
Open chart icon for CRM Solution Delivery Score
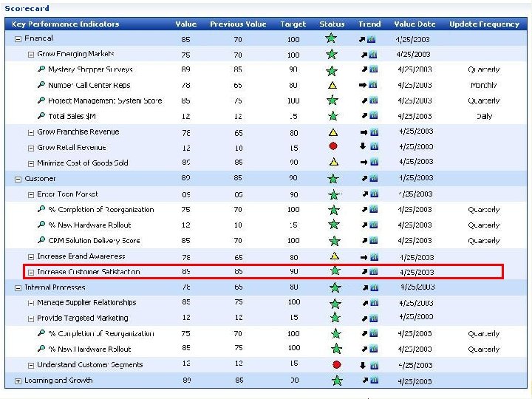(x=374, y=240)
